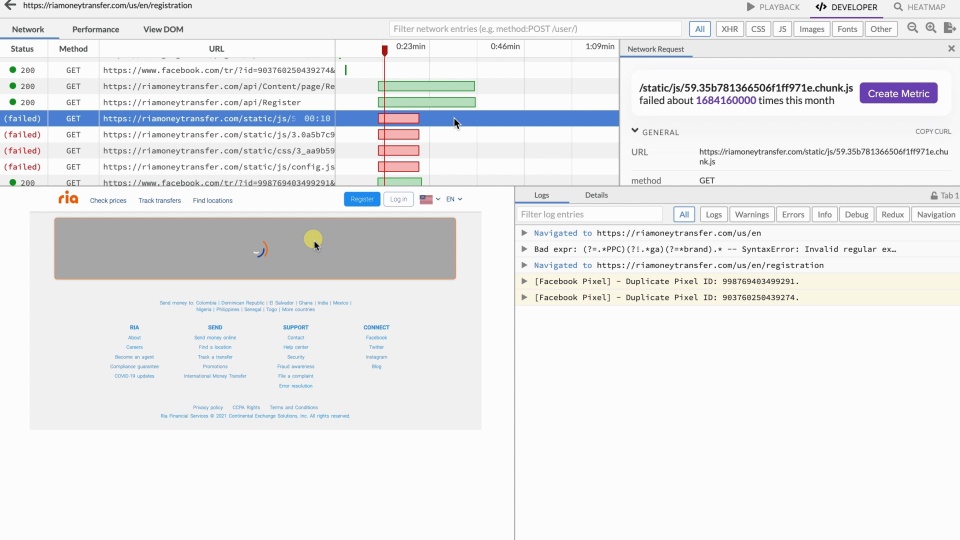Expand the Navigated to /us/en log entry
This screenshot has height=540, width=960.
pos(524,233)
